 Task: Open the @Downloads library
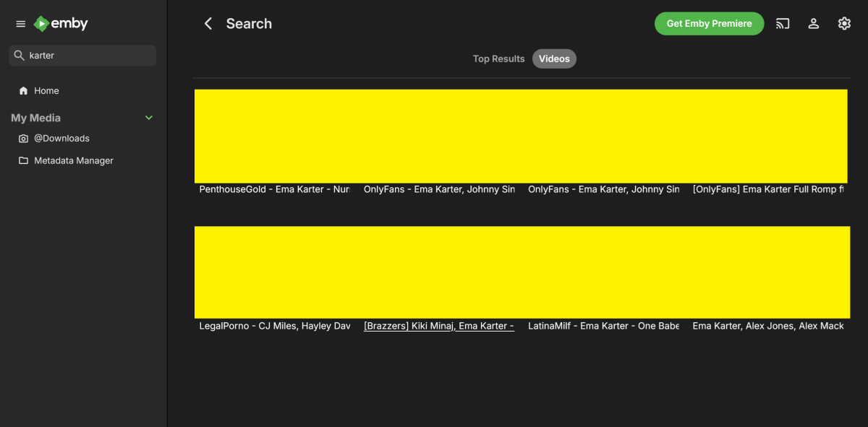click(61, 138)
